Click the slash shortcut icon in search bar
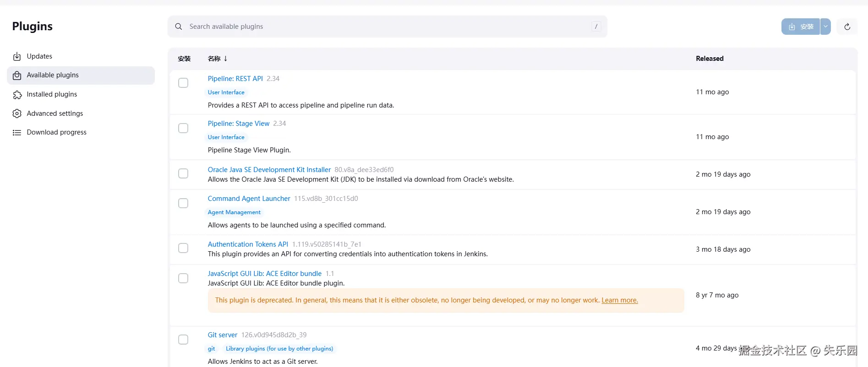This screenshot has height=367, width=868. 596,27
